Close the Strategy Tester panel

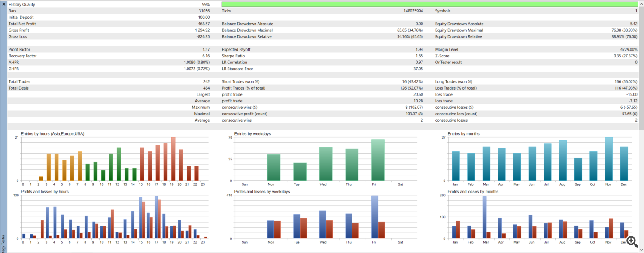coord(4,4)
